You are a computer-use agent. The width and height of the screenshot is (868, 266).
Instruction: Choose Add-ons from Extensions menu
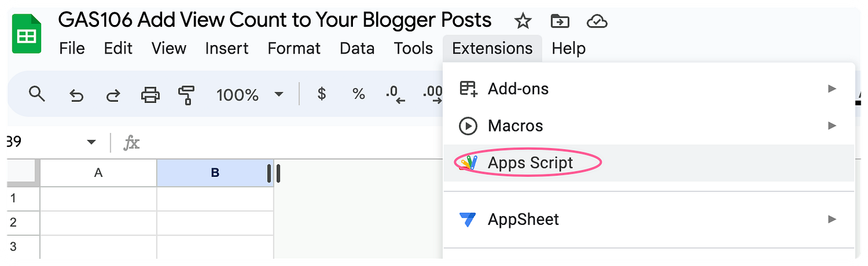point(648,89)
